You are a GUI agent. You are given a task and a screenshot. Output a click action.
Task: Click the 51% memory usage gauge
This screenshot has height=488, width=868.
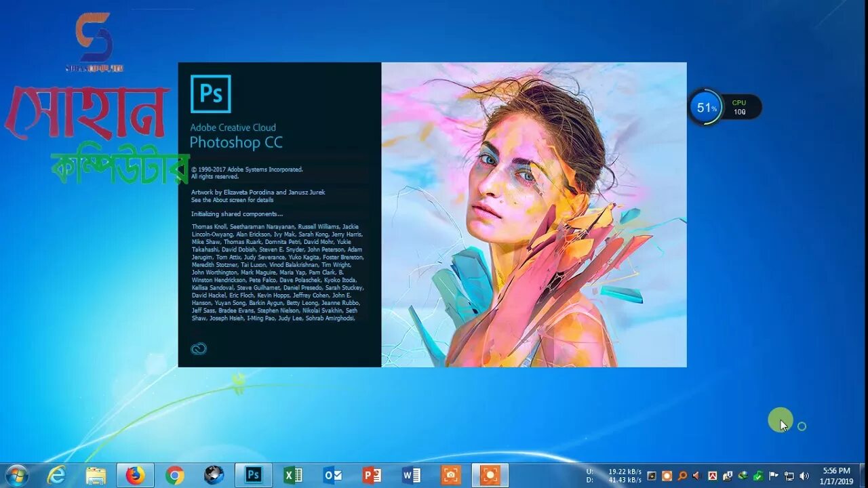(707, 107)
